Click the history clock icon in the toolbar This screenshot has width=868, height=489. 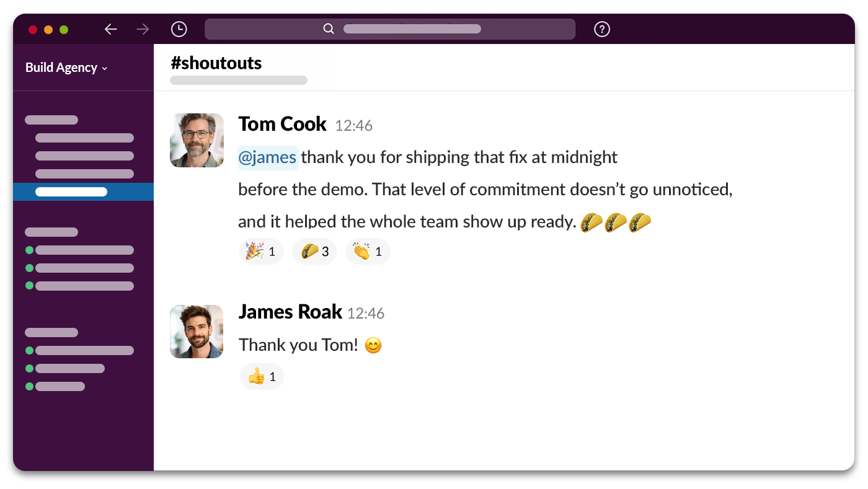178,29
